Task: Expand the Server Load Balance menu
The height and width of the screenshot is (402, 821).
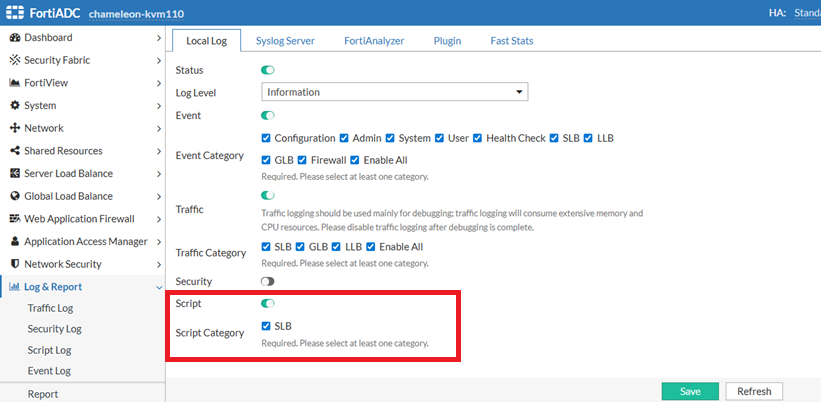Action: (x=83, y=173)
